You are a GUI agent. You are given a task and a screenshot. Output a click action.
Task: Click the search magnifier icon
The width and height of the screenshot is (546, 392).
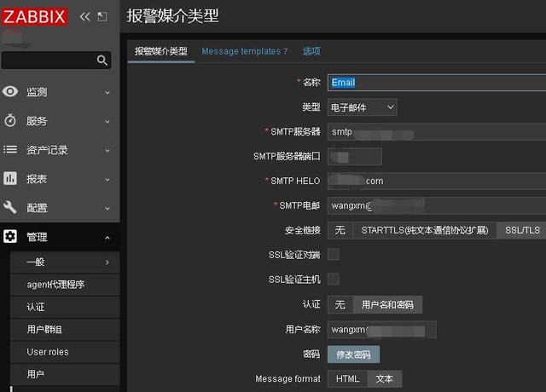tap(102, 61)
